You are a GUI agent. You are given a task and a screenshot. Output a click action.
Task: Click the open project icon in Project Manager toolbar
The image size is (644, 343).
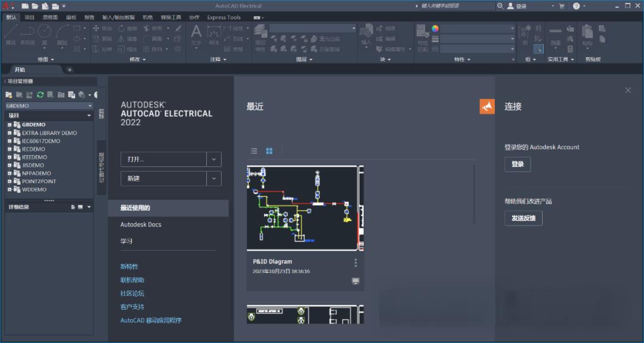click(8, 95)
